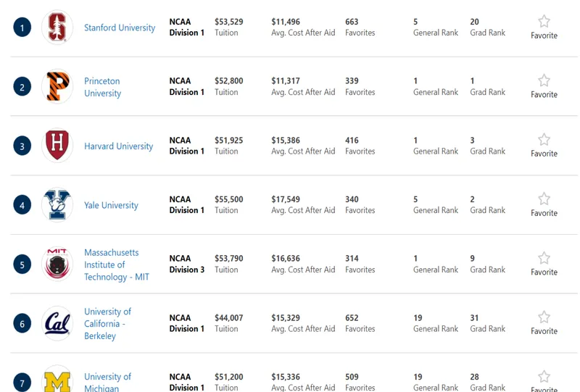Open the Princeton University link

click(x=102, y=87)
